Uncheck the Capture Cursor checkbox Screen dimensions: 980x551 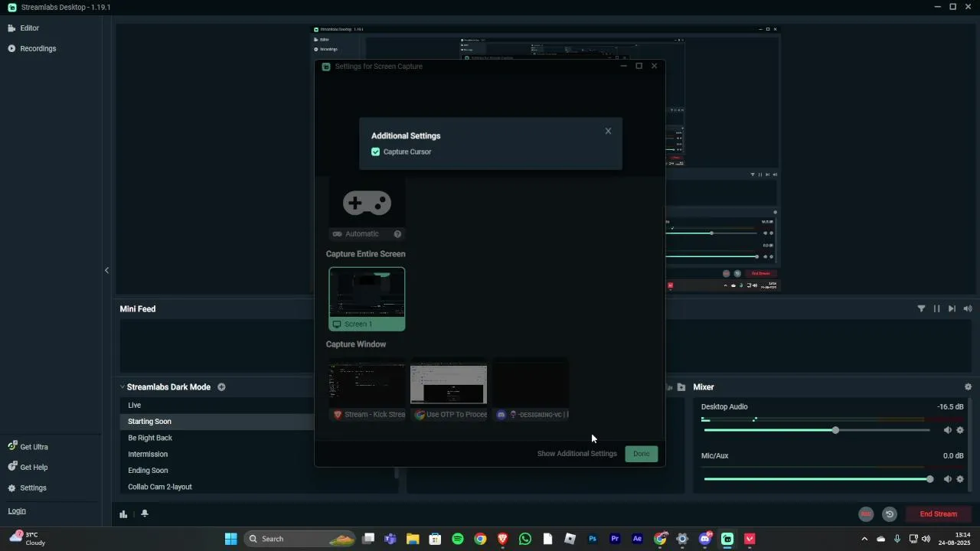click(376, 152)
